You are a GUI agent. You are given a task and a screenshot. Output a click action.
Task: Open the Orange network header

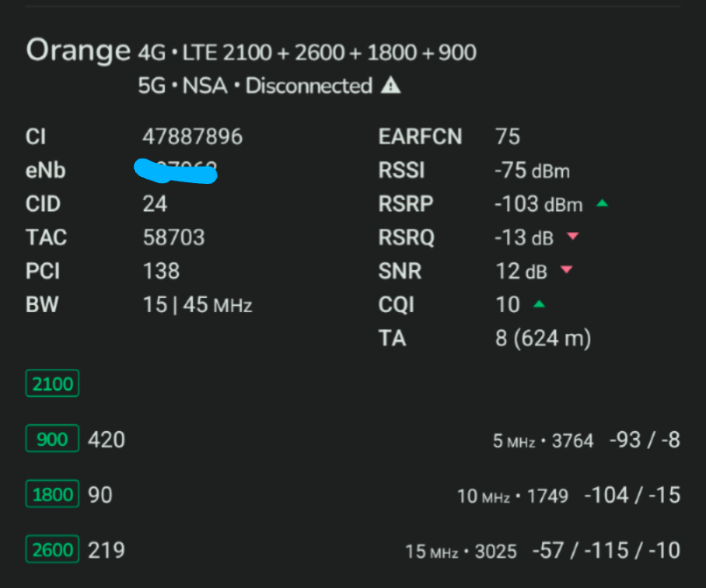78,50
